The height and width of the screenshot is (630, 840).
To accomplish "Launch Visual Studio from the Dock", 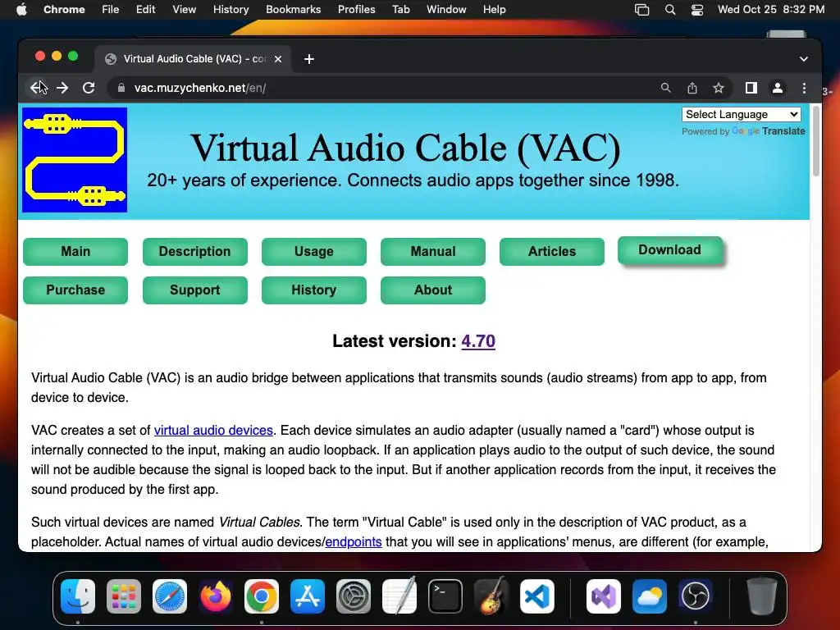I will (x=604, y=596).
